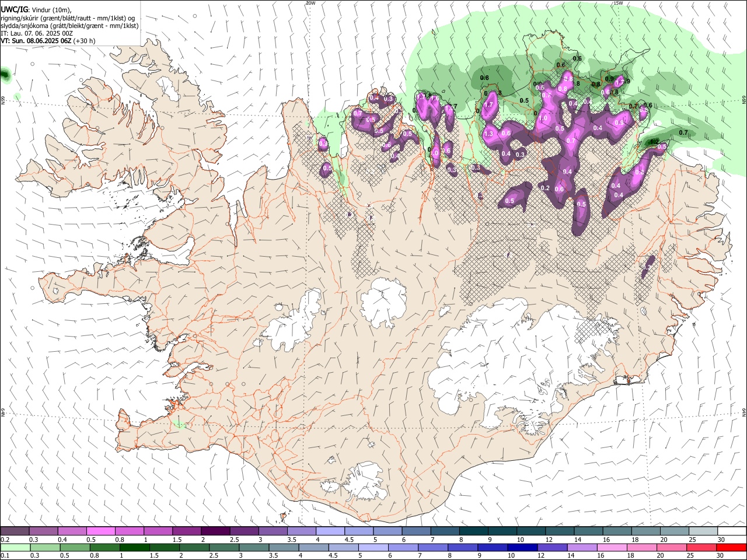Pick the royal blue 8 rain-scale swatch
Viewport: 747px width, 560px height.
(463, 548)
